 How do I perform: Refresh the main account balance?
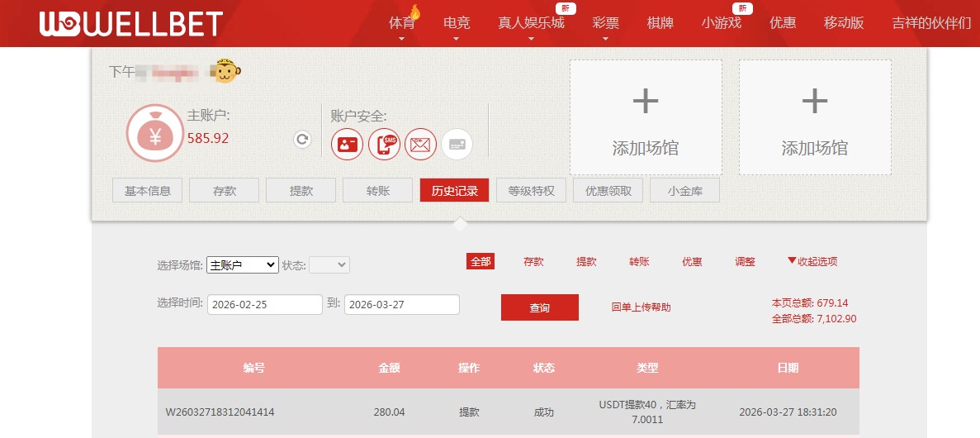pos(302,140)
